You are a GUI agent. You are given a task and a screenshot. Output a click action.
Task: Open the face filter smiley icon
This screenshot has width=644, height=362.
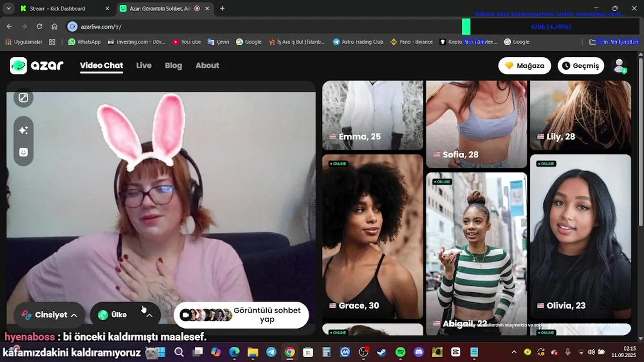pyautogui.click(x=24, y=152)
